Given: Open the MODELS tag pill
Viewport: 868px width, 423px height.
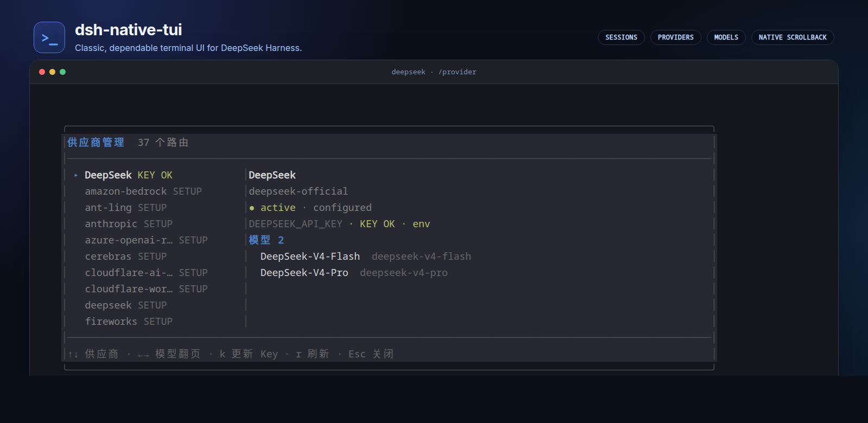Looking at the screenshot, I should coord(726,37).
